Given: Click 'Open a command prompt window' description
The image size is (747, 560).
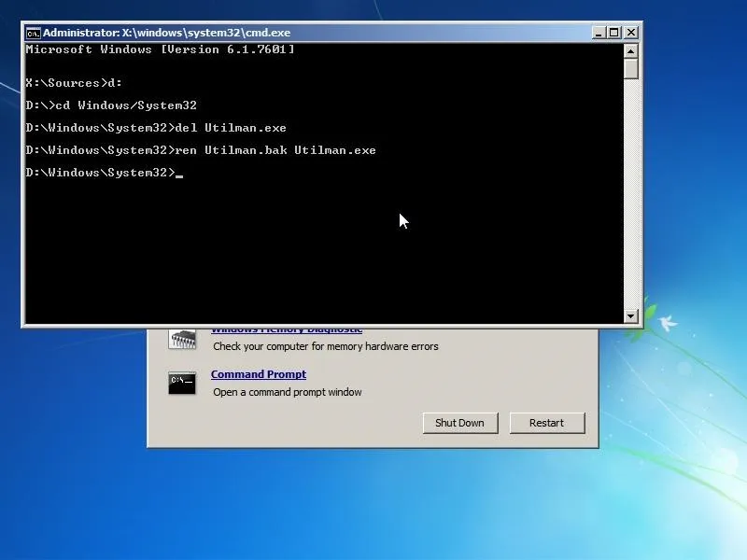Looking at the screenshot, I should pos(288,392).
